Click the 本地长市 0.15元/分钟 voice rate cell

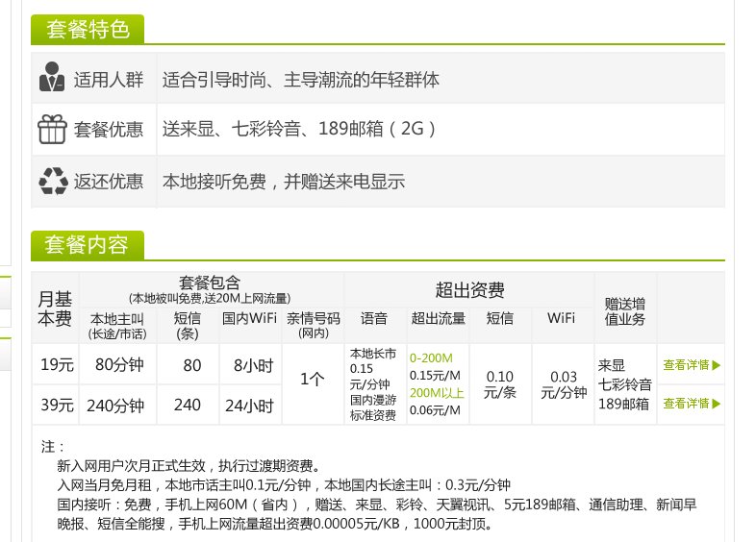click(x=373, y=384)
